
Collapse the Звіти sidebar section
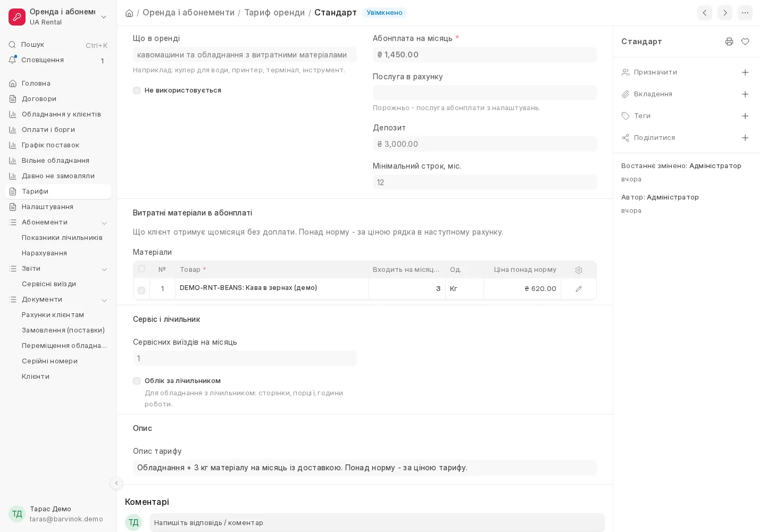(104, 269)
